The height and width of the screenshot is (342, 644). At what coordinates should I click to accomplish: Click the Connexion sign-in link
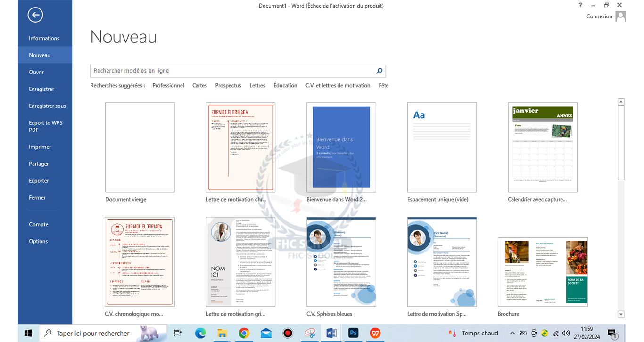click(x=599, y=16)
